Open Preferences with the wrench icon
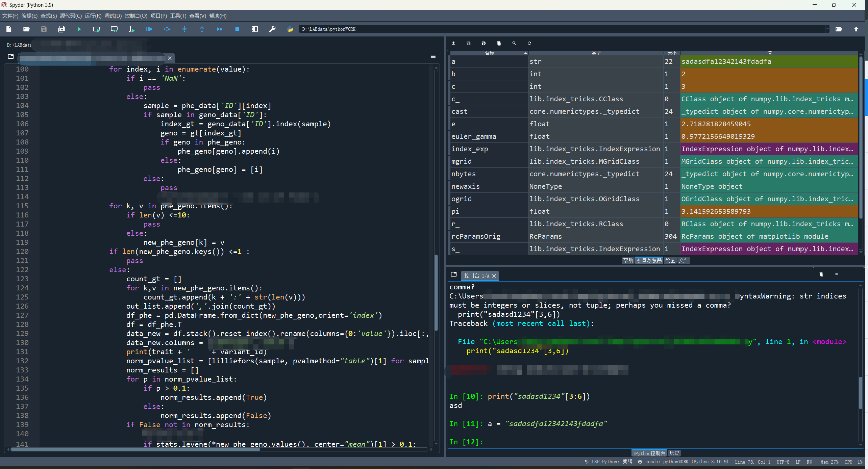This screenshot has width=868, height=469. pos(272,29)
